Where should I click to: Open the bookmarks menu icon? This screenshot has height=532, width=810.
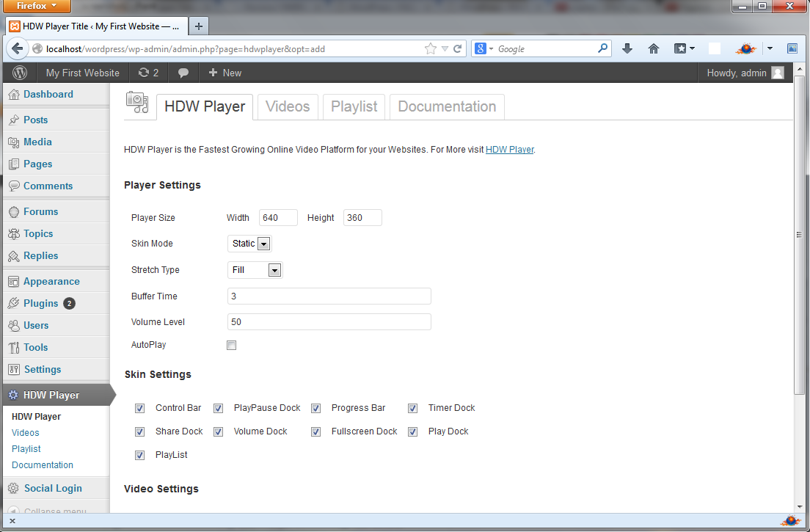[685, 48]
